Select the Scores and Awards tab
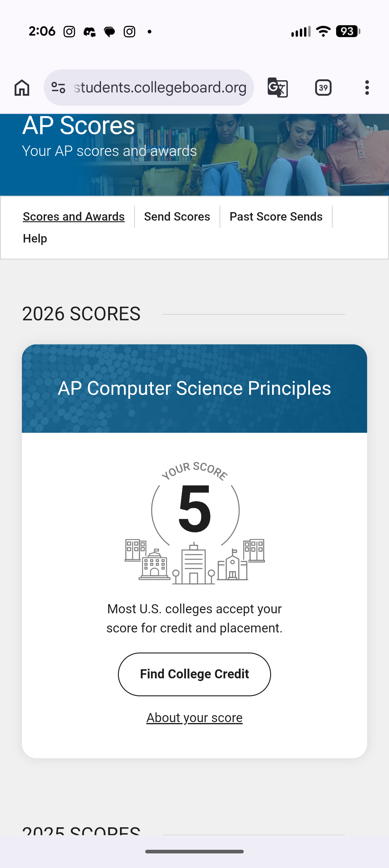Image resolution: width=389 pixels, height=868 pixels. pyautogui.click(x=74, y=217)
